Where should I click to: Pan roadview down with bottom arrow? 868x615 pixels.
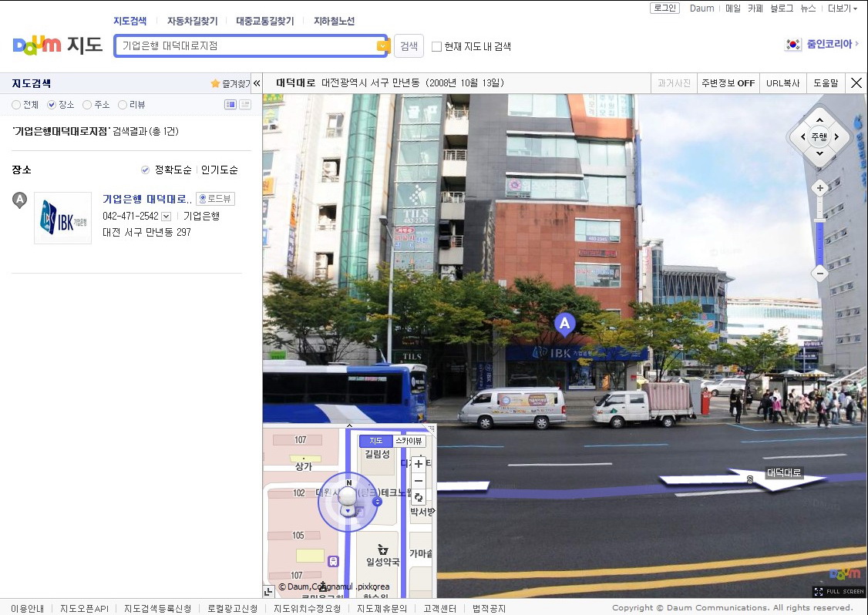coord(819,153)
